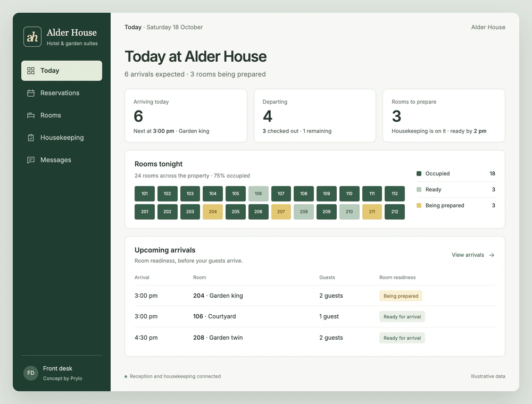The height and width of the screenshot is (404, 532).
Task: Select room tile 104
Action: (x=213, y=193)
